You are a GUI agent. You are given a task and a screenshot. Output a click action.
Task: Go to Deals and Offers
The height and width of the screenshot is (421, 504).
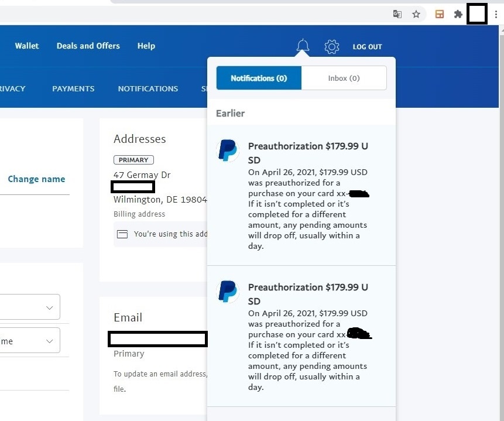(x=88, y=46)
